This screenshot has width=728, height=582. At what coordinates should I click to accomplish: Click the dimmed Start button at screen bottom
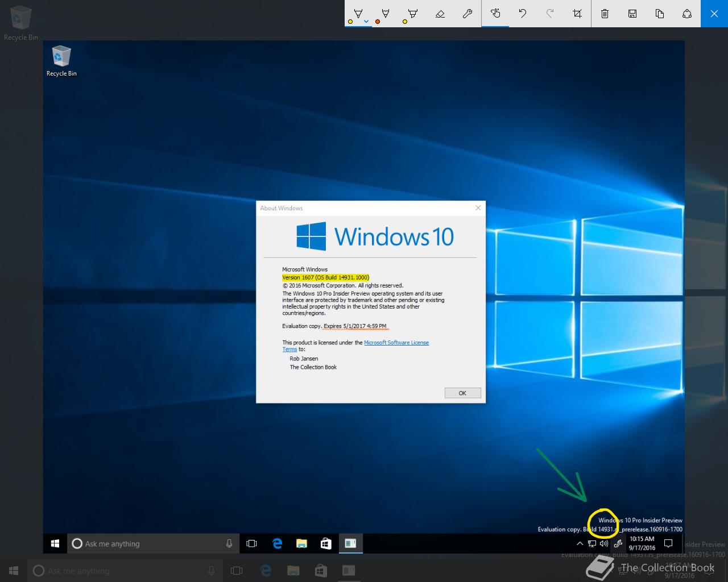pos(14,570)
